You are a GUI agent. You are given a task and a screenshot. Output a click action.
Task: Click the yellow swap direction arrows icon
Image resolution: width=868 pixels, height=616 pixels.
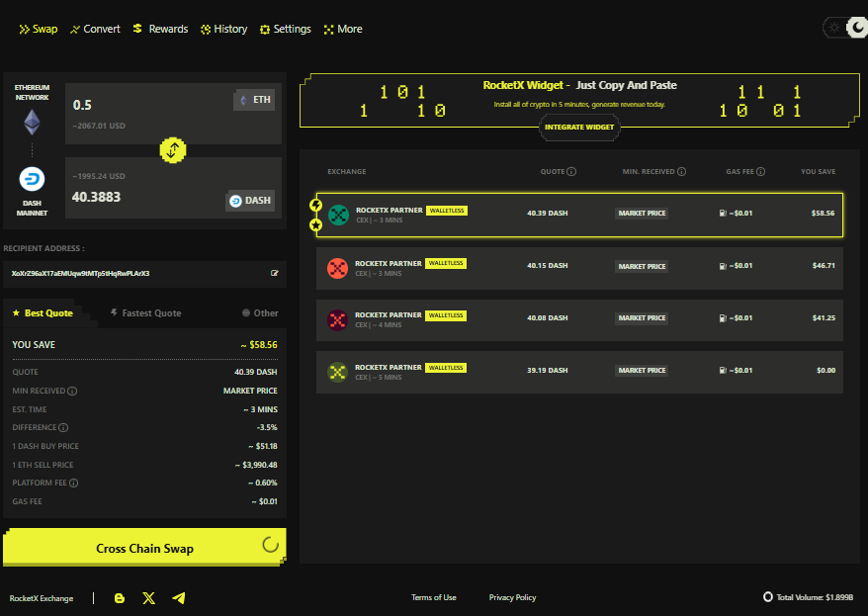173,150
